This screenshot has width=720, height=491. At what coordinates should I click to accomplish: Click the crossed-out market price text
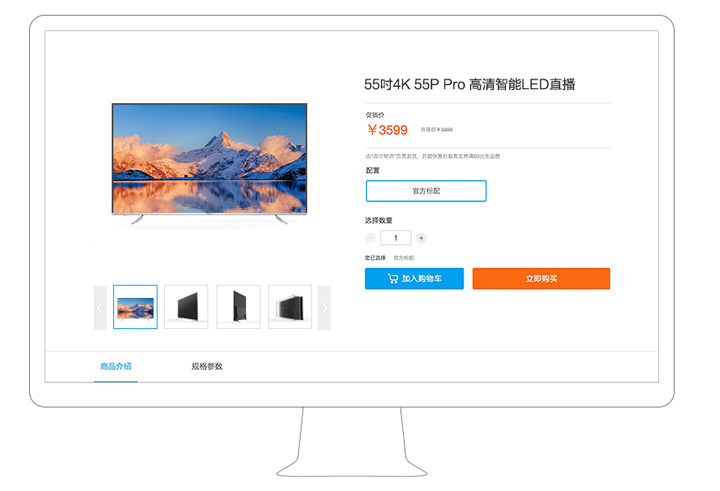[437, 130]
